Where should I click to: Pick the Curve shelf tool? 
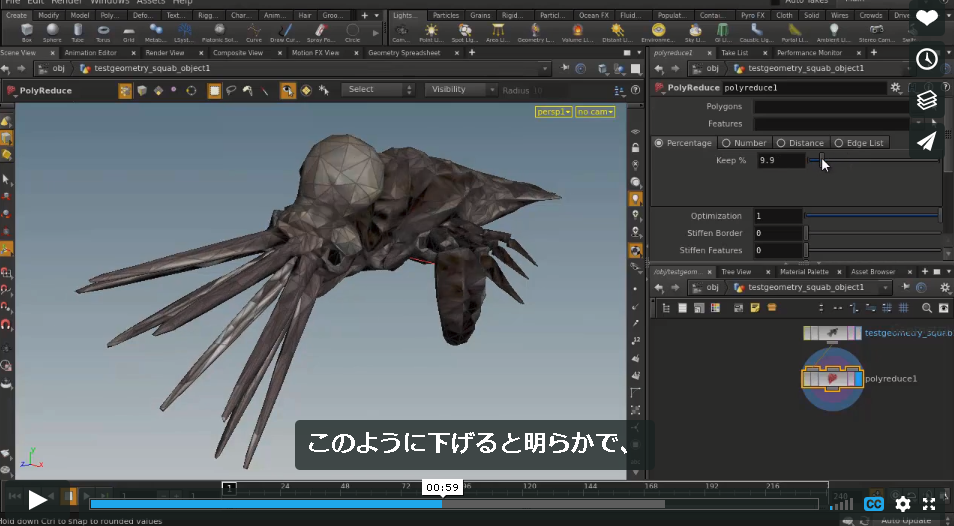tap(254, 32)
